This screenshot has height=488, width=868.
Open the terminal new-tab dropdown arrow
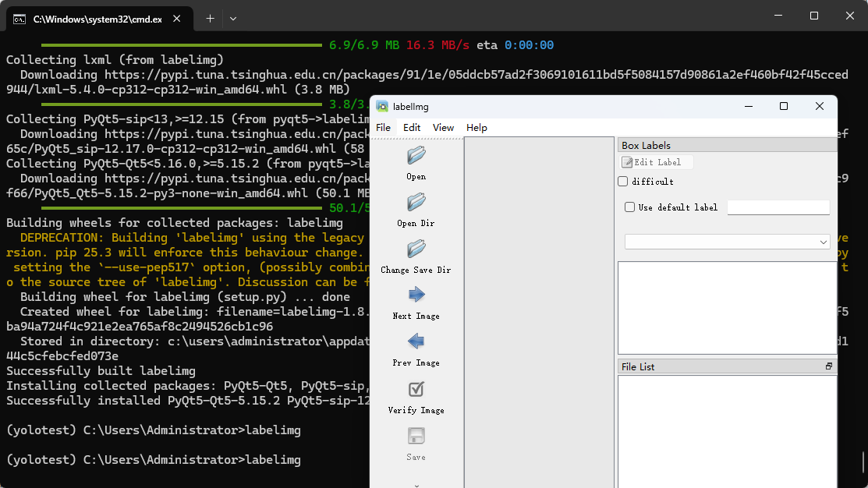tap(233, 19)
